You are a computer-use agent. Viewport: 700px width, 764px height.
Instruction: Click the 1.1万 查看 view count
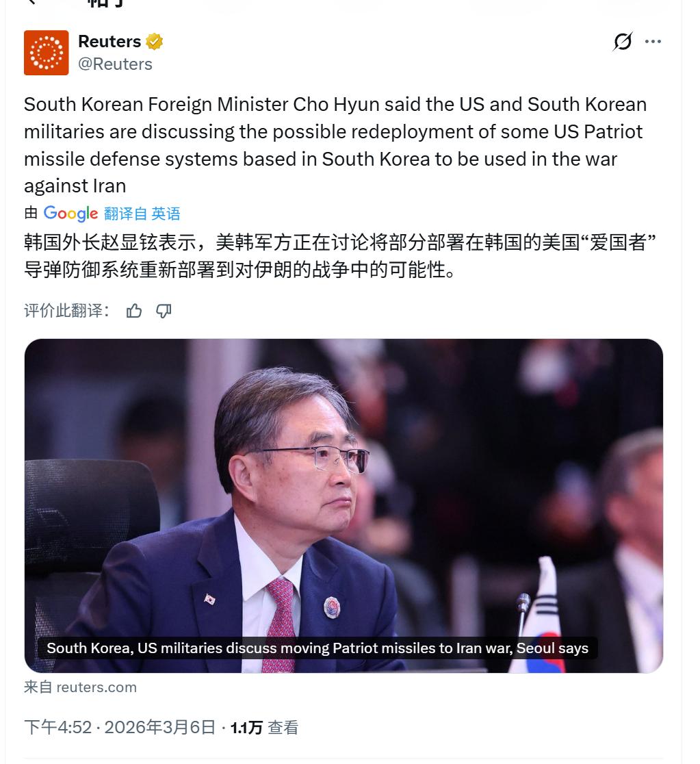click(265, 728)
